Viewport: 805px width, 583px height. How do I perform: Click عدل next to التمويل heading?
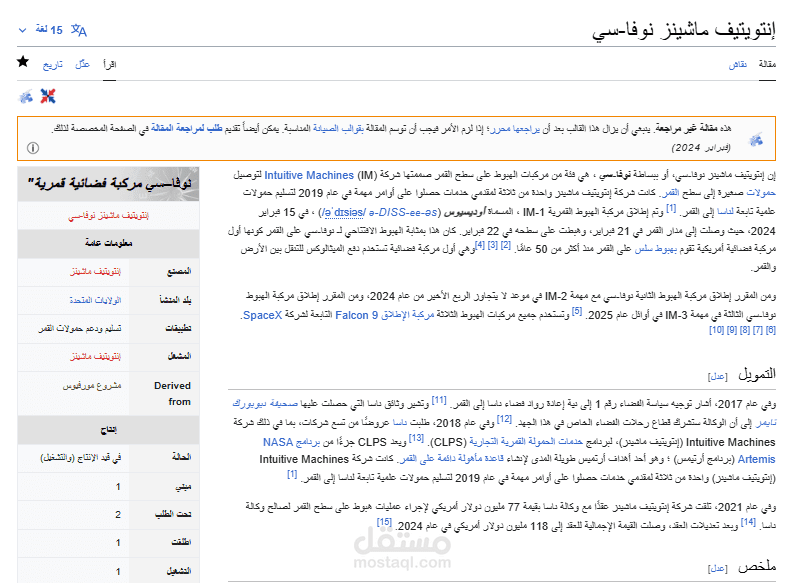coord(718,377)
